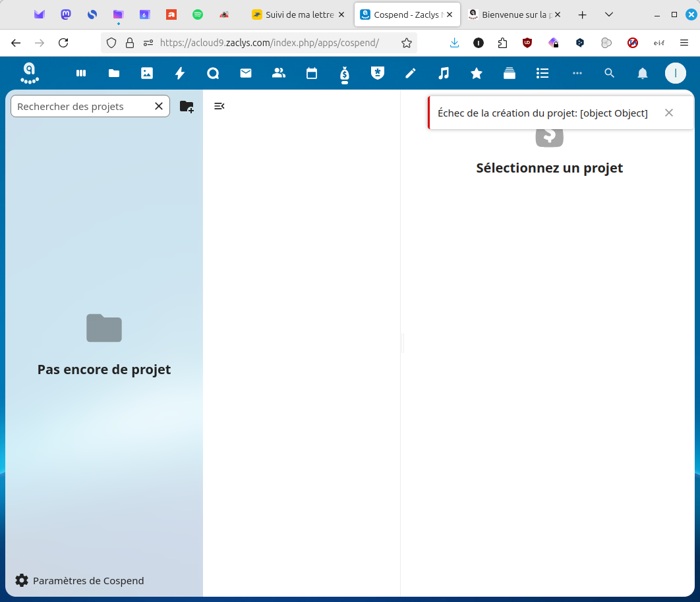Image resolution: width=700 pixels, height=602 pixels.
Task: Open the Calendar app icon
Action: pos(312,73)
